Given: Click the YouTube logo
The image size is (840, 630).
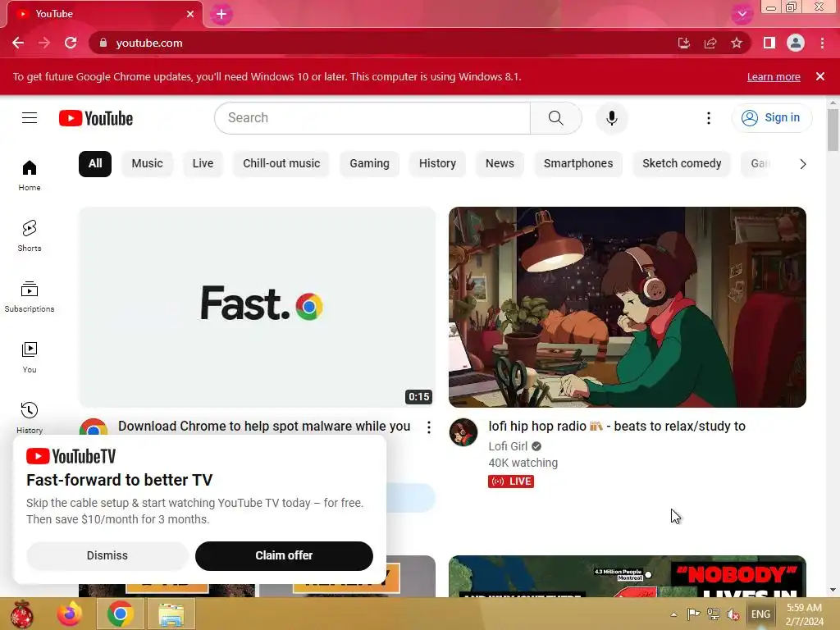Looking at the screenshot, I should tap(96, 118).
